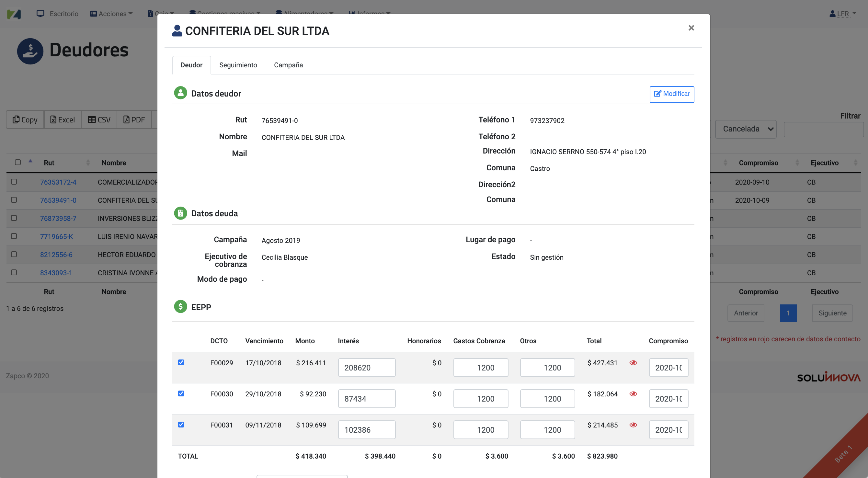
Task: Open the LFR user dropdown
Action: (843, 14)
